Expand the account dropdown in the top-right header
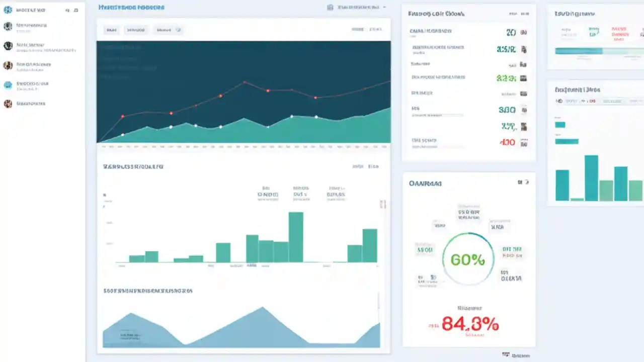Screen dimensions: 644x362 384,7
